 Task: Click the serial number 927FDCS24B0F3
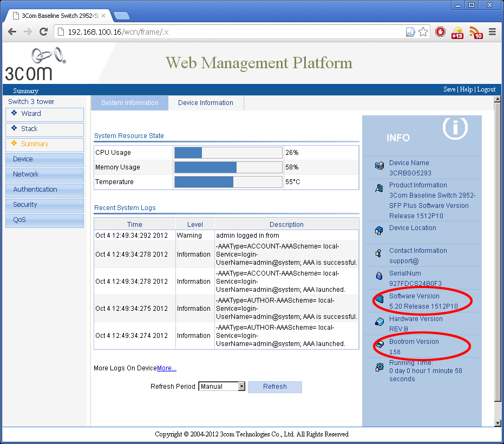pyautogui.click(x=415, y=283)
